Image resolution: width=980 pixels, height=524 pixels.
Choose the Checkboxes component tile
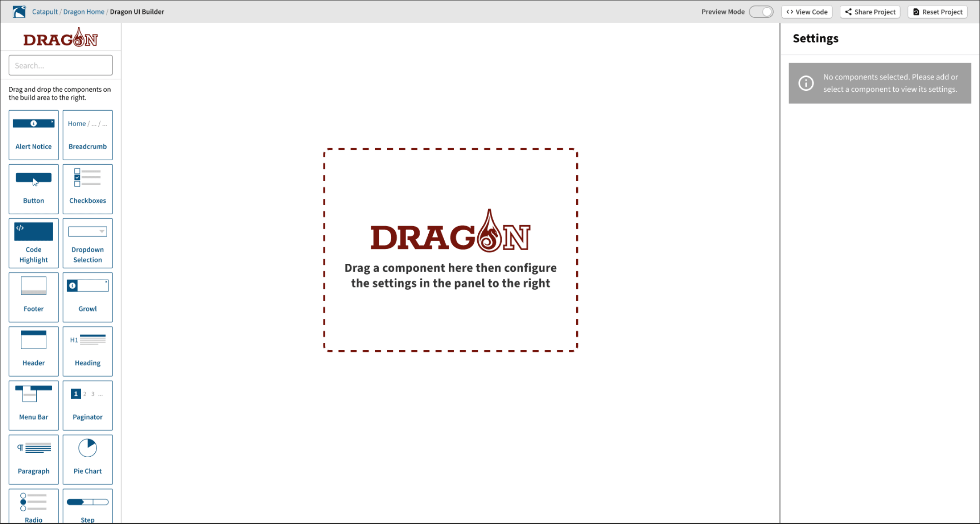point(88,189)
